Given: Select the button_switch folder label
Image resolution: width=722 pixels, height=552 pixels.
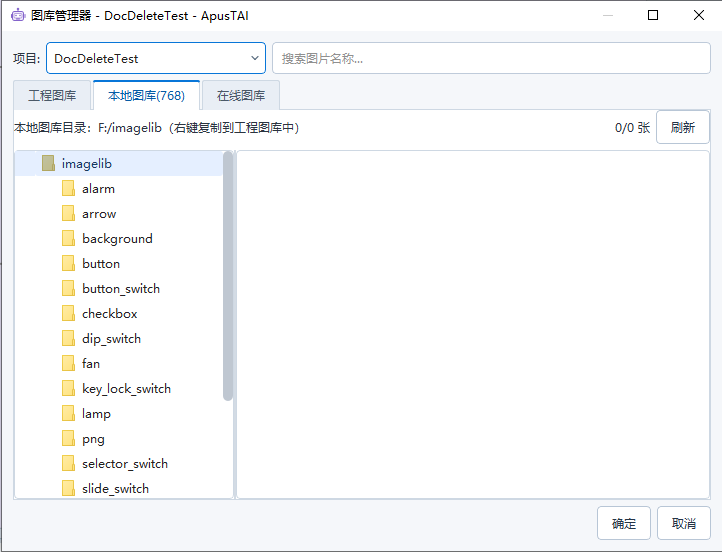Looking at the screenshot, I should [121, 289].
